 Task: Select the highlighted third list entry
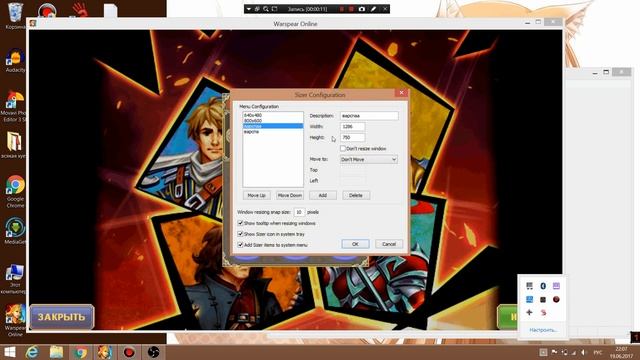coord(273,126)
